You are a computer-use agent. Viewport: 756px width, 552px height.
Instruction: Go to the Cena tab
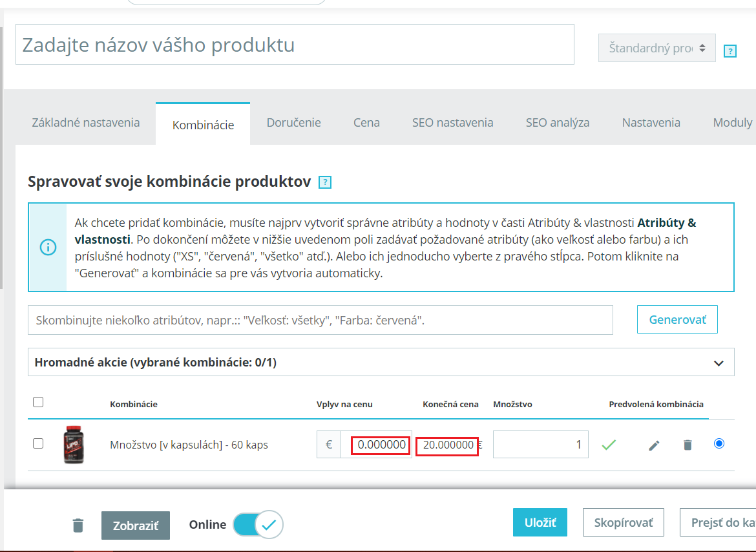(x=366, y=122)
